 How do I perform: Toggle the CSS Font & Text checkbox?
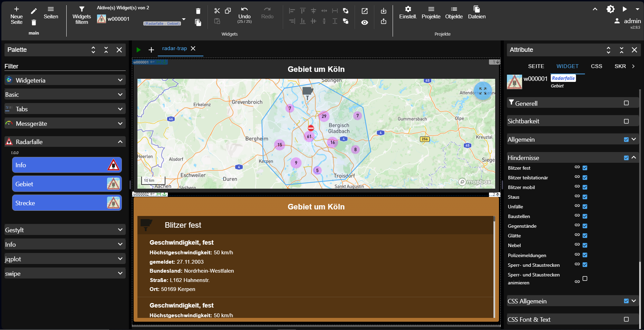[x=626, y=319]
